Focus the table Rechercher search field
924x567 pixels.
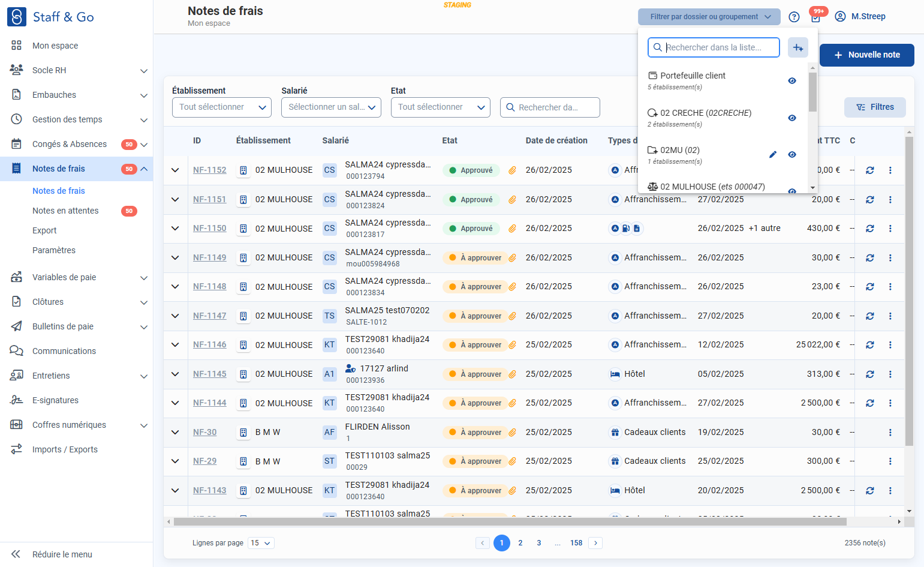coord(550,107)
